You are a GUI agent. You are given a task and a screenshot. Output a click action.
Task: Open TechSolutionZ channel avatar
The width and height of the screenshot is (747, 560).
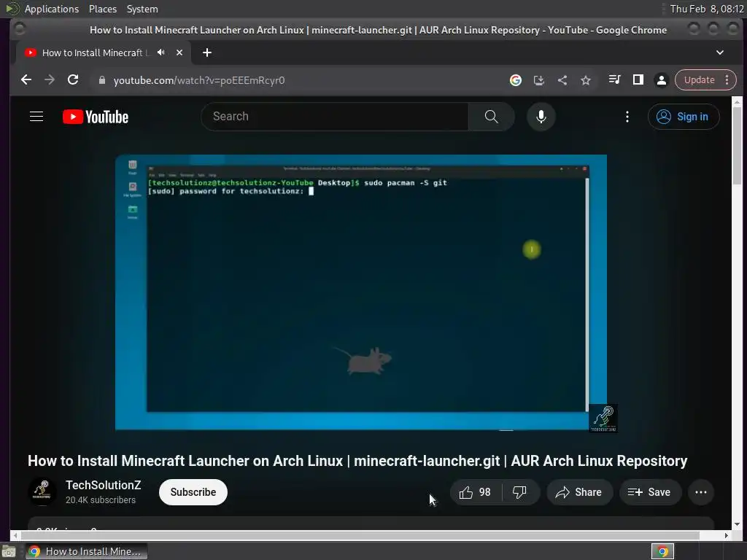(42, 491)
